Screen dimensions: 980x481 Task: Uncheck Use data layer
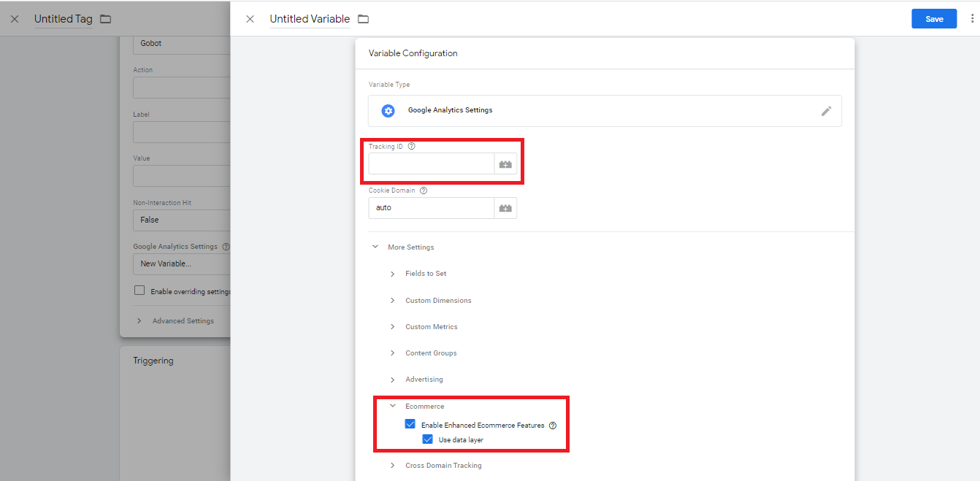(x=428, y=439)
